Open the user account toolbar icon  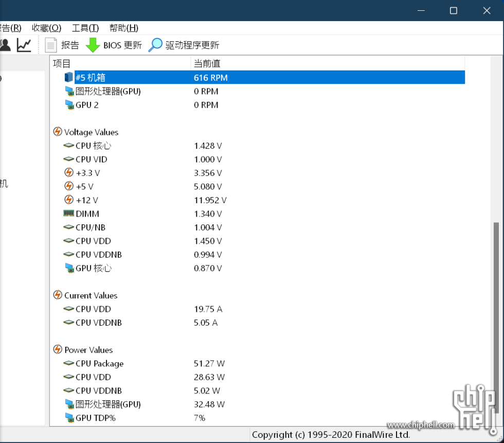(x=5, y=45)
